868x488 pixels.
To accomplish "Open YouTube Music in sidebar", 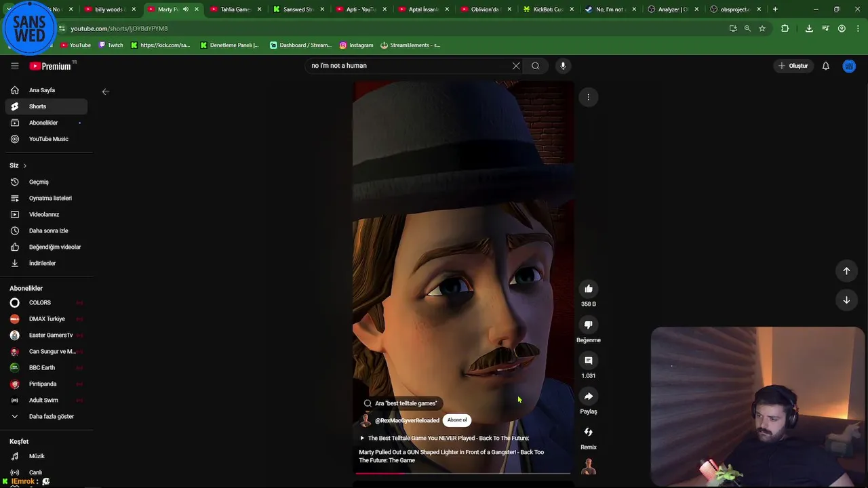I will click(46, 139).
